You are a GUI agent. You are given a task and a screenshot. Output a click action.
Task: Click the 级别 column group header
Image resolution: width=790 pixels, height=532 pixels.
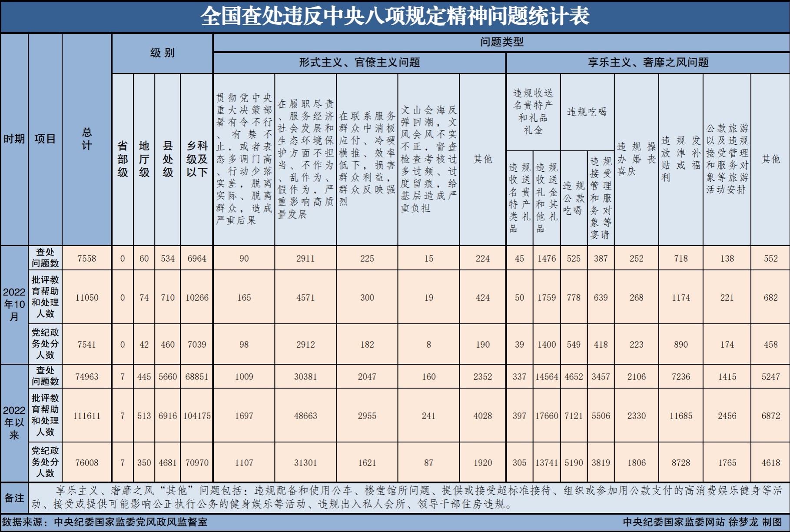tap(162, 53)
